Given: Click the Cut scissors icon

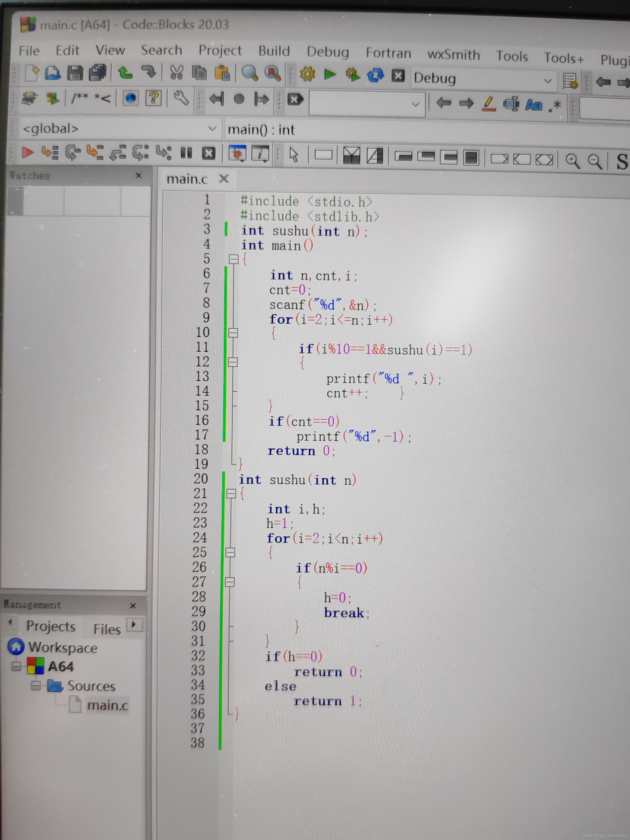Looking at the screenshot, I should coord(177,73).
